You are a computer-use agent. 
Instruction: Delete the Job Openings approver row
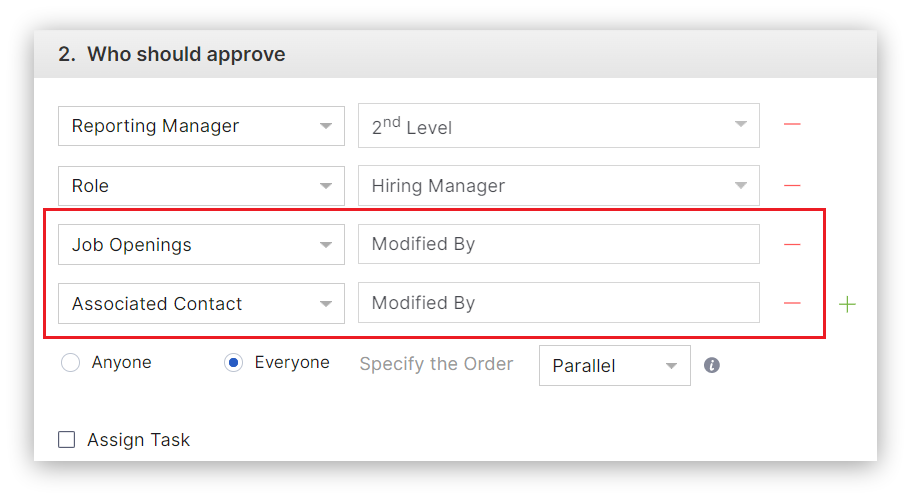coord(792,244)
